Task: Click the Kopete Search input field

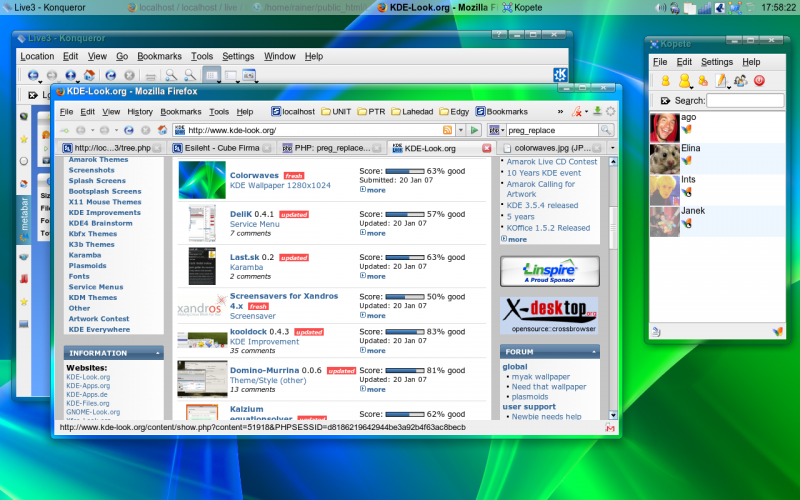Action: pos(745,101)
